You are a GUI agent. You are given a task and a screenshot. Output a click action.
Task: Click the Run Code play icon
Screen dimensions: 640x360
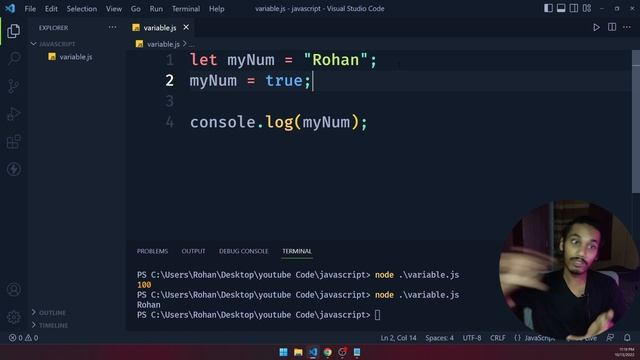tap(596, 27)
